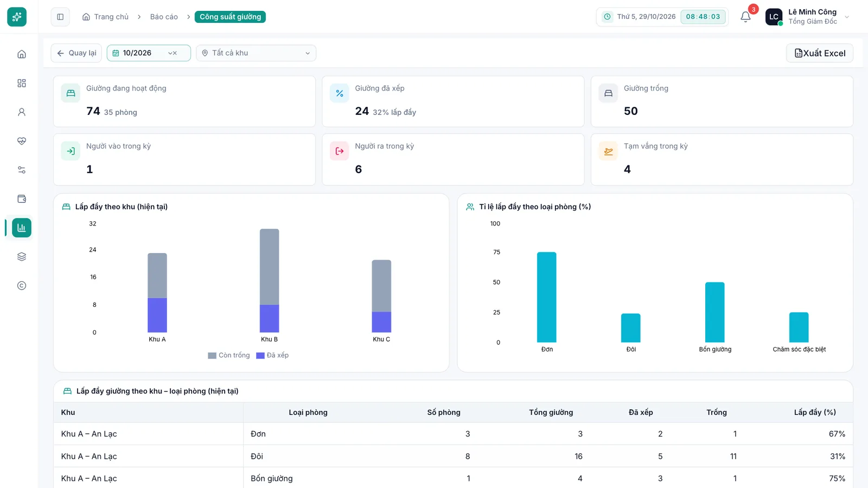Click the Đôi room type cell
868x488 pixels.
coord(257,457)
